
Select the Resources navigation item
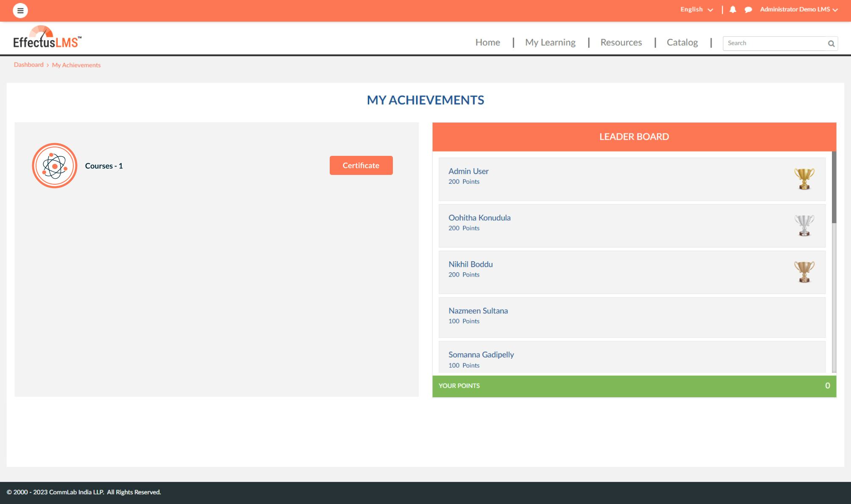tap(620, 42)
